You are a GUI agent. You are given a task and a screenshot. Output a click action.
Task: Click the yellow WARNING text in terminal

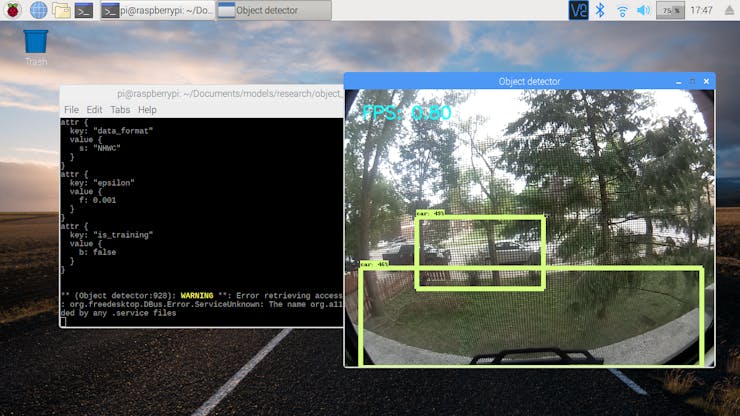coord(197,296)
